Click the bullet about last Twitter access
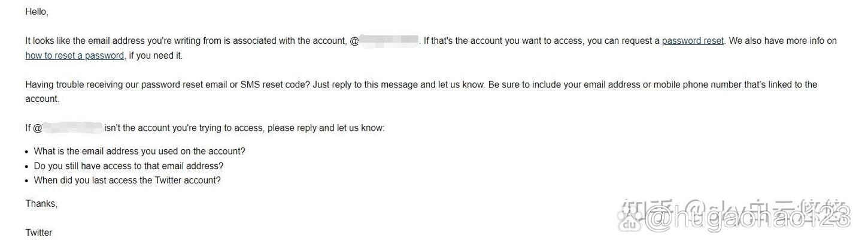The image size is (868, 250). pyautogui.click(x=128, y=180)
